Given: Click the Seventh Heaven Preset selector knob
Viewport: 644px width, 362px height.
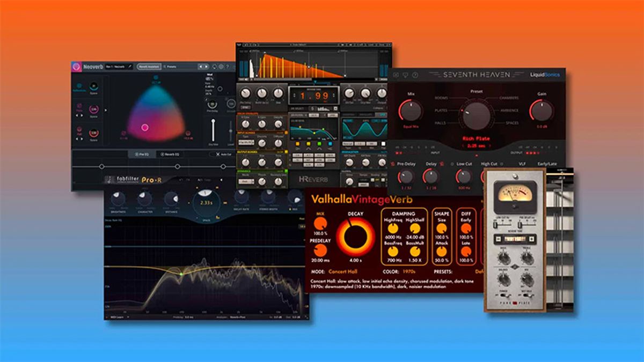Looking at the screenshot, I should coord(476,115).
